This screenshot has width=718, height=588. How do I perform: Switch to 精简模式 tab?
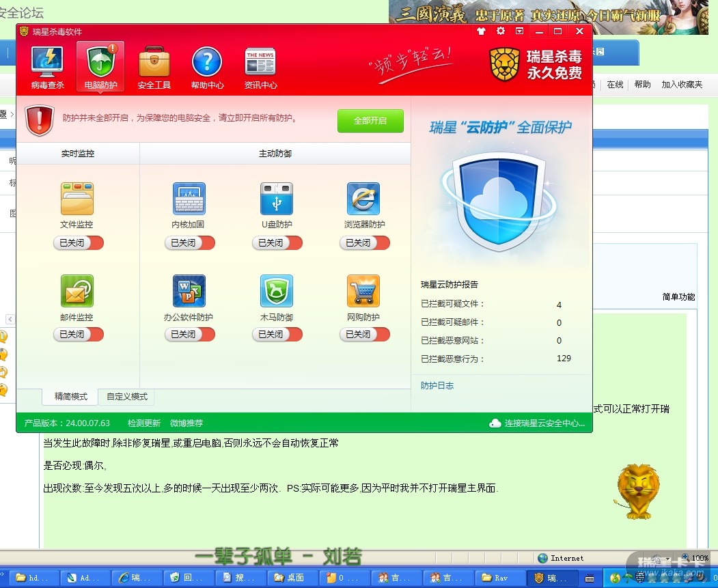[x=70, y=396]
